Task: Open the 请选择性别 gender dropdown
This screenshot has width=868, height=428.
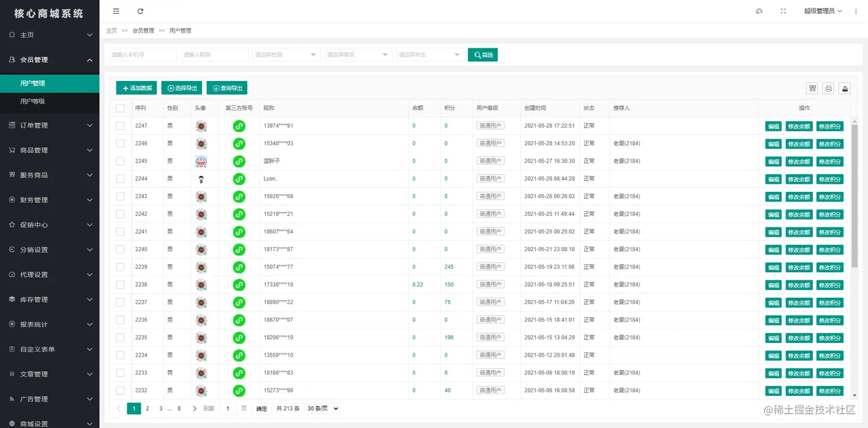Action: pos(286,55)
